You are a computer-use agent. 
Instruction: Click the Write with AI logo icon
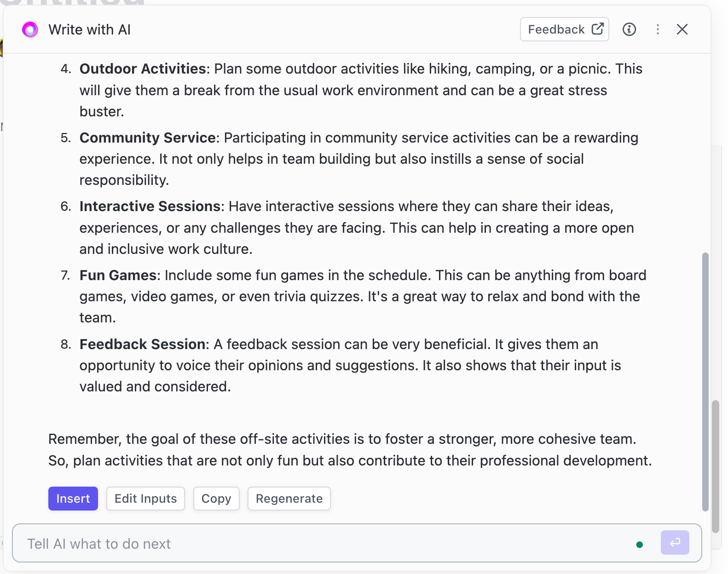click(30, 30)
